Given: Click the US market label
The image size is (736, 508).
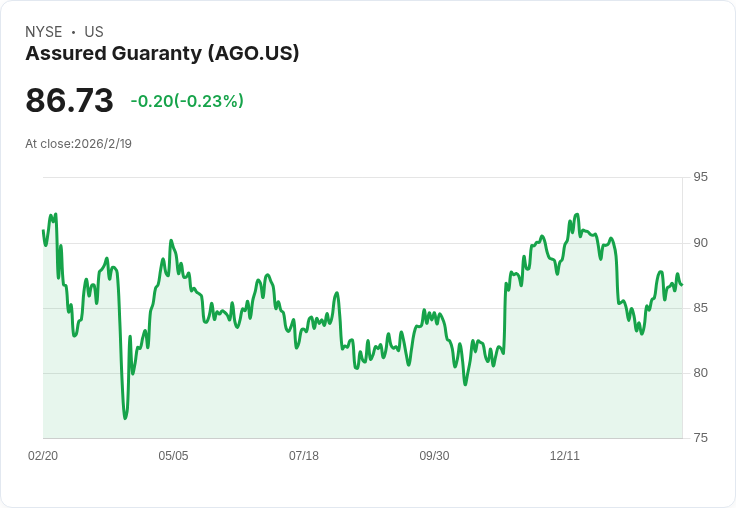Looking at the screenshot, I should (94, 31).
